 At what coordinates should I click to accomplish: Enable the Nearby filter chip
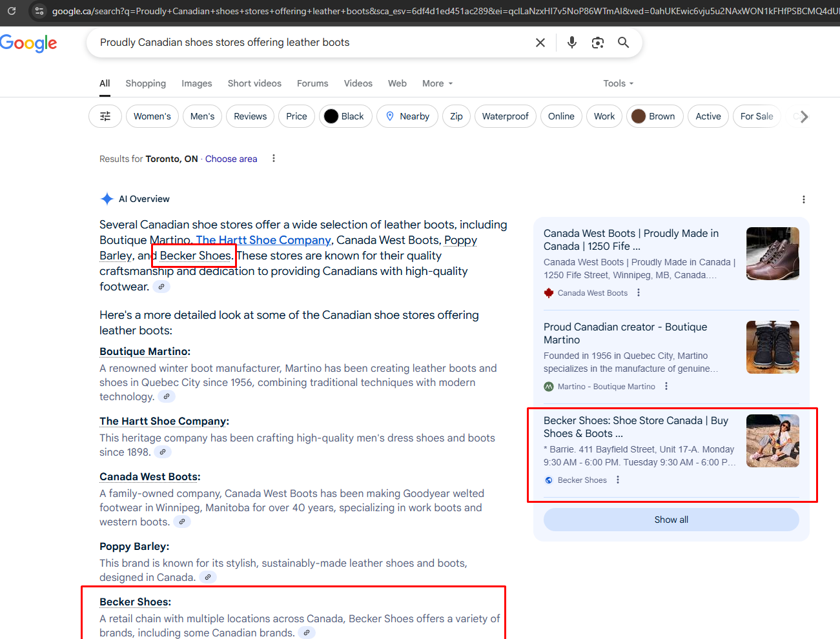coord(407,116)
